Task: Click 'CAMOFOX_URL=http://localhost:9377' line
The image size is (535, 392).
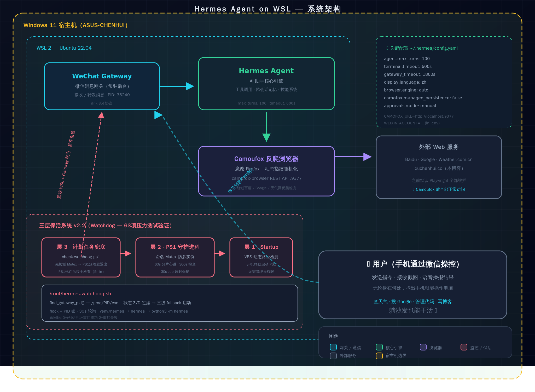Action: point(419,116)
